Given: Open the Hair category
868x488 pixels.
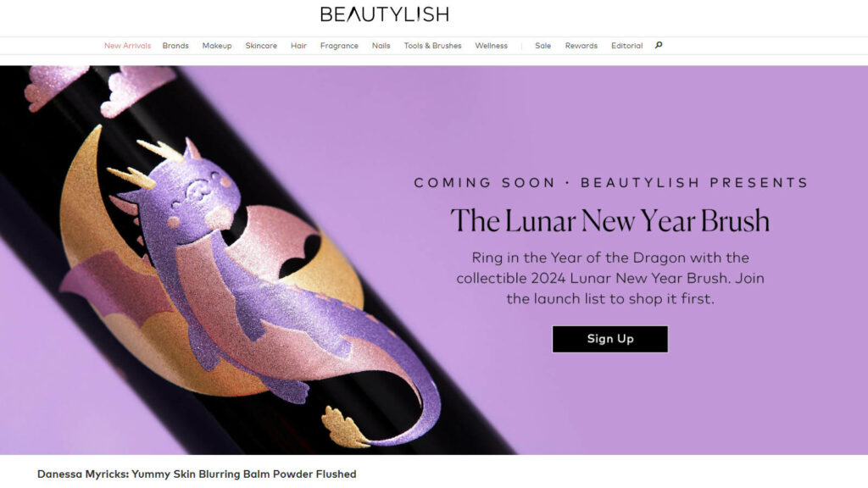Looking at the screenshot, I should (298, 46).
